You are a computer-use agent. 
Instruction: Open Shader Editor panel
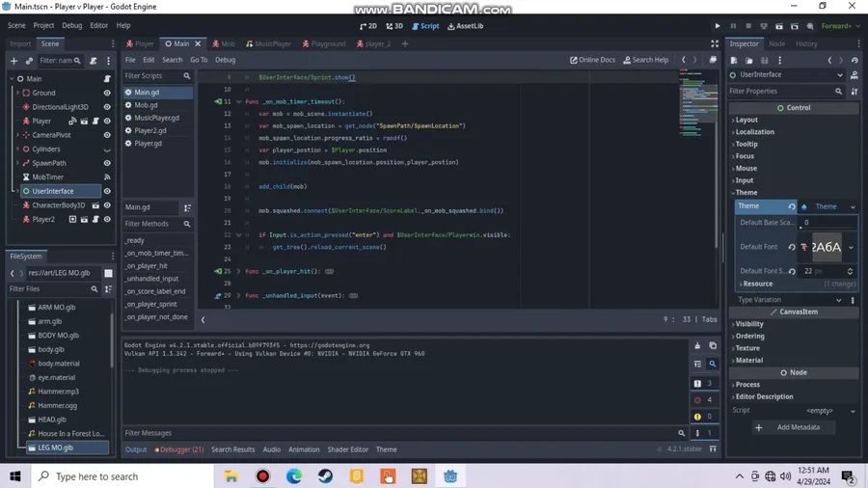347,449
